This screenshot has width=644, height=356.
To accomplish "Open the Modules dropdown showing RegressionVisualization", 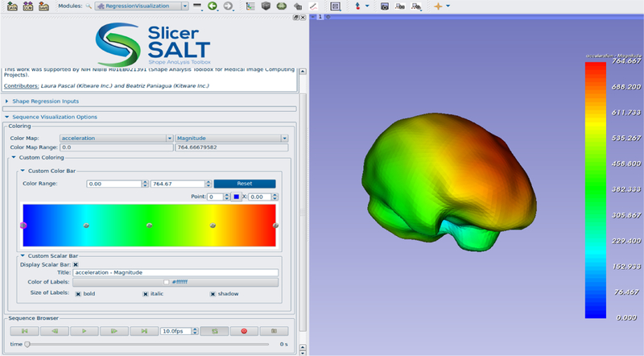I will (141, 6).
